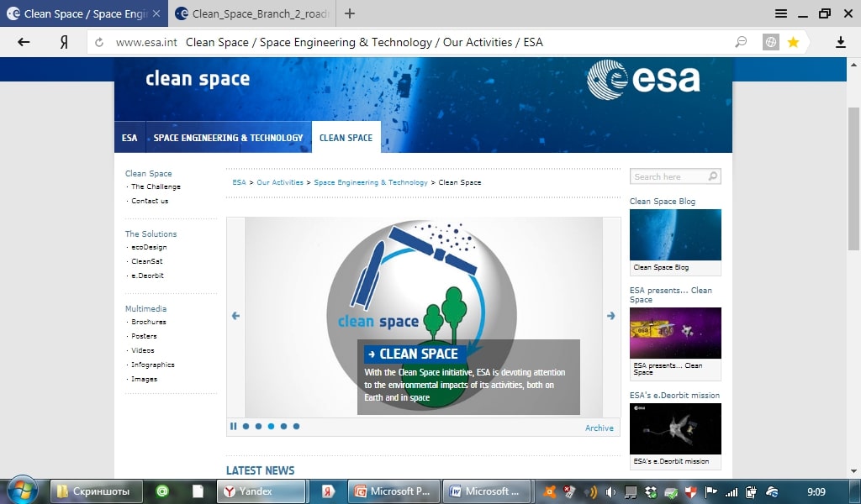861x504 pixels.
Task: Open Posters under Multimedia
Action: [x=144, y=336]
